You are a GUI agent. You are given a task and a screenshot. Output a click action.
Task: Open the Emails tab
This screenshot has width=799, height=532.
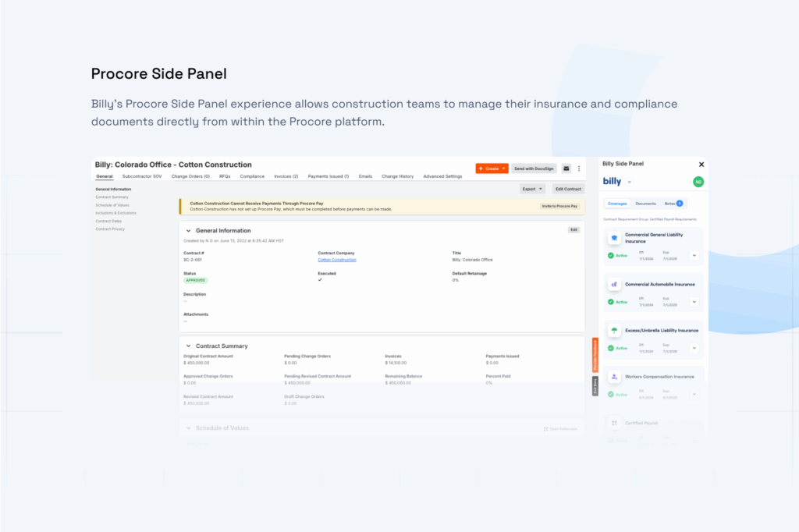[x=365, y=176]
